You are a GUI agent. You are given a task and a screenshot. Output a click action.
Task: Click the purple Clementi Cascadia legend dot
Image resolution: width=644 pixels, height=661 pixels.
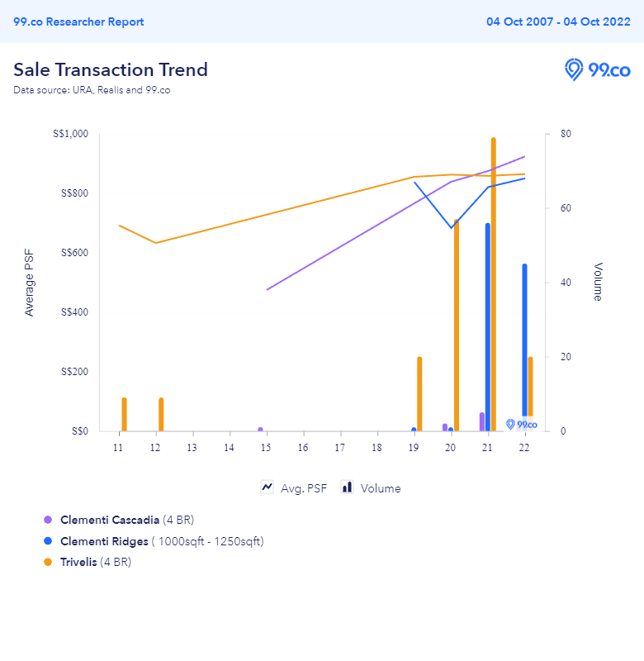point(48,520)
